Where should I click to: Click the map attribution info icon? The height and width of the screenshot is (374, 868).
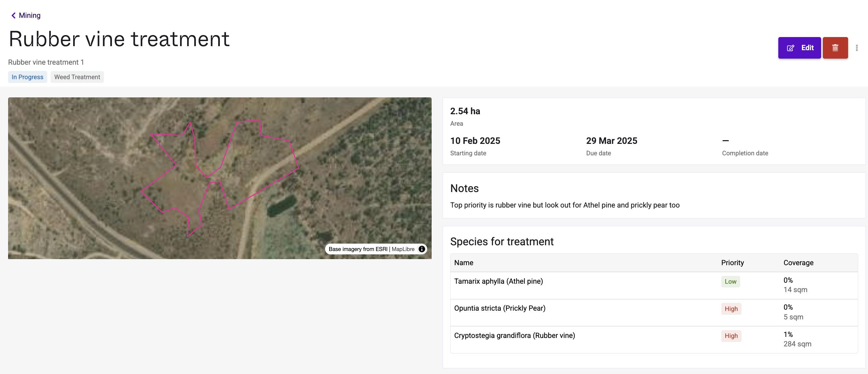[422, 249]
